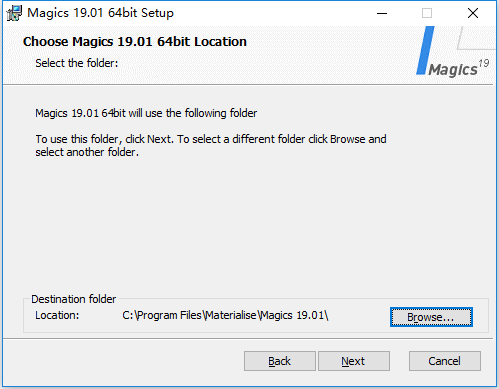Image resolution: width=499 pixels, height=389 pixels.
Task: Click the "Select the folder:" subtitle
Action: [x=77, y=63]
